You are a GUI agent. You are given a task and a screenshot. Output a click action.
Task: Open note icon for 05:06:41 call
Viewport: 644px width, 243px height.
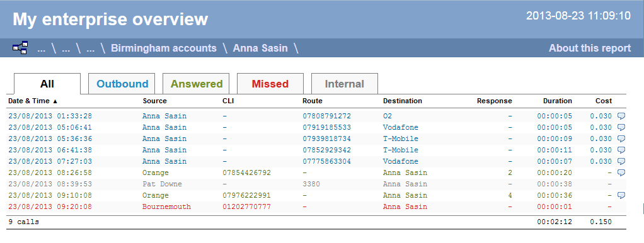621,127
